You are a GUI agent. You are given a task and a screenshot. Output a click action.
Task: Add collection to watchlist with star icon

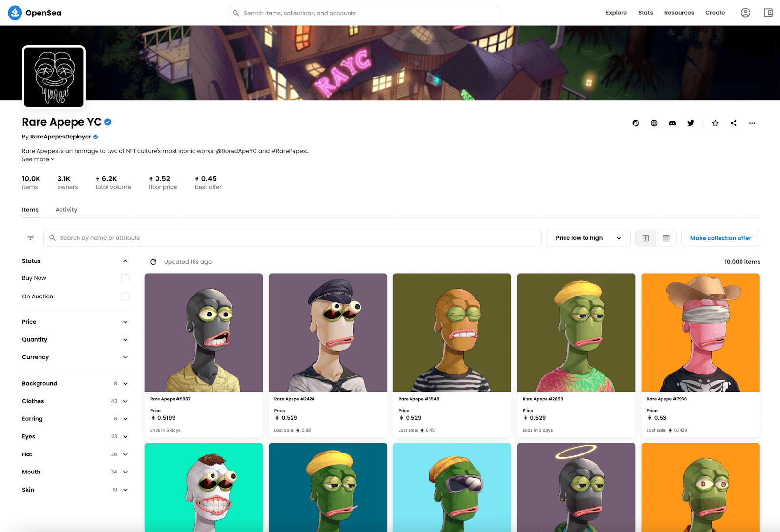click(x=715, y=123)
